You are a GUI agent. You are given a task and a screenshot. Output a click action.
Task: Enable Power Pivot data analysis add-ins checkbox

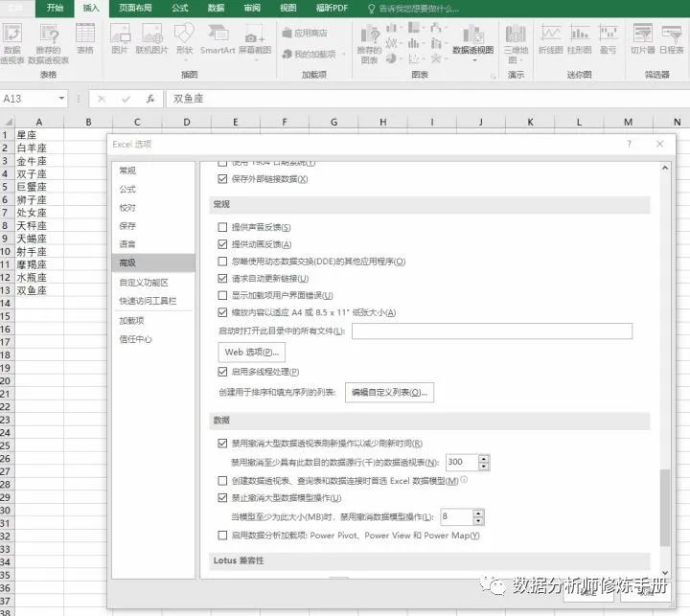tap(222, 536)
